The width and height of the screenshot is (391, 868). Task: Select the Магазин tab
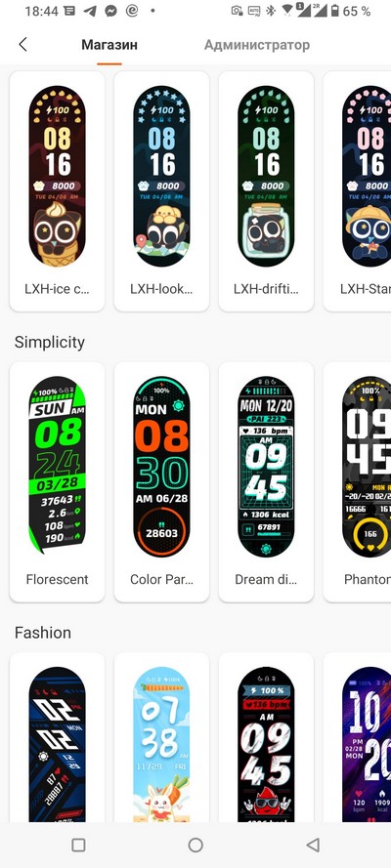tap(109, 45)
